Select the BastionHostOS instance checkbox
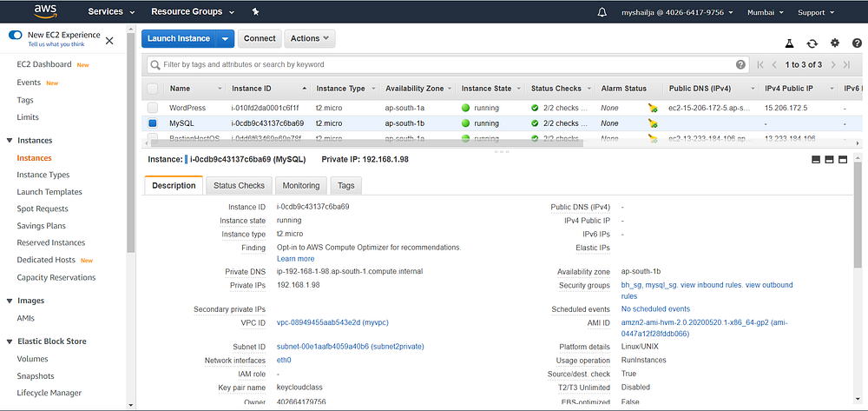This screenshot has height=411, width=868. coord(153,138)
